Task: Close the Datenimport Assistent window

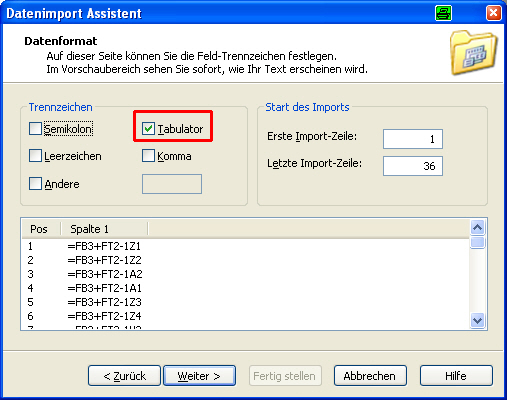Action: click(493, 13)
